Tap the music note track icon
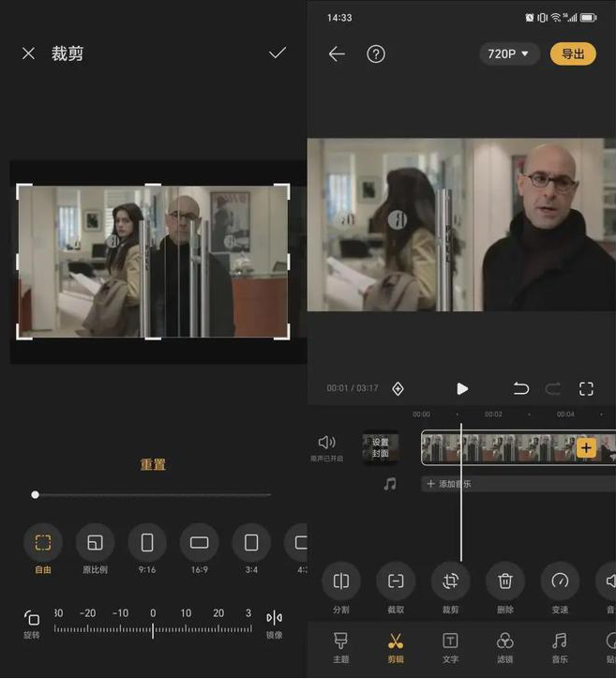Screen dimensions: 616x679 [x=390, y=484]
